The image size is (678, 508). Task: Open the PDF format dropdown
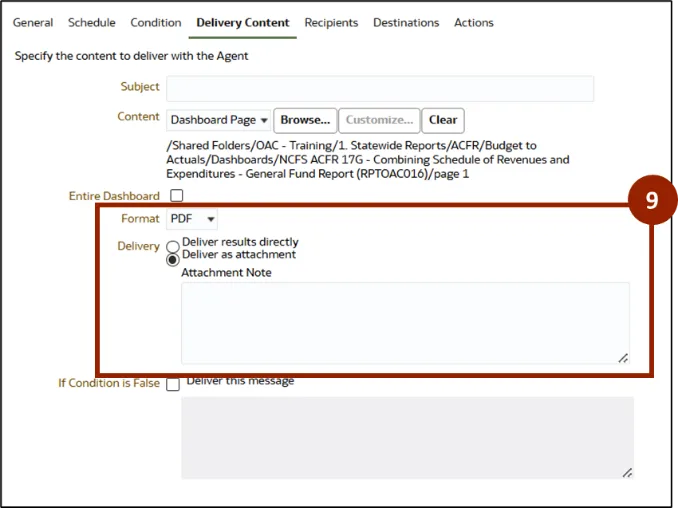pos(192,219)
